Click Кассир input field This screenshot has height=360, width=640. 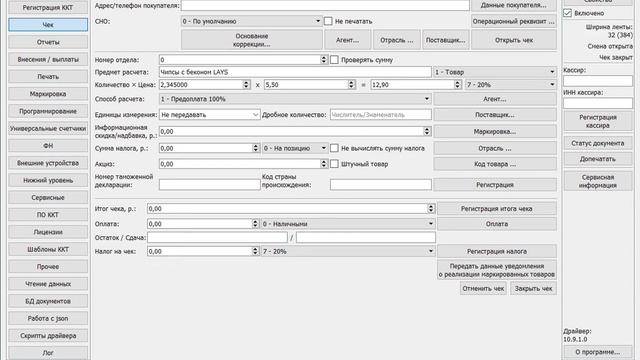pos(598,80)
